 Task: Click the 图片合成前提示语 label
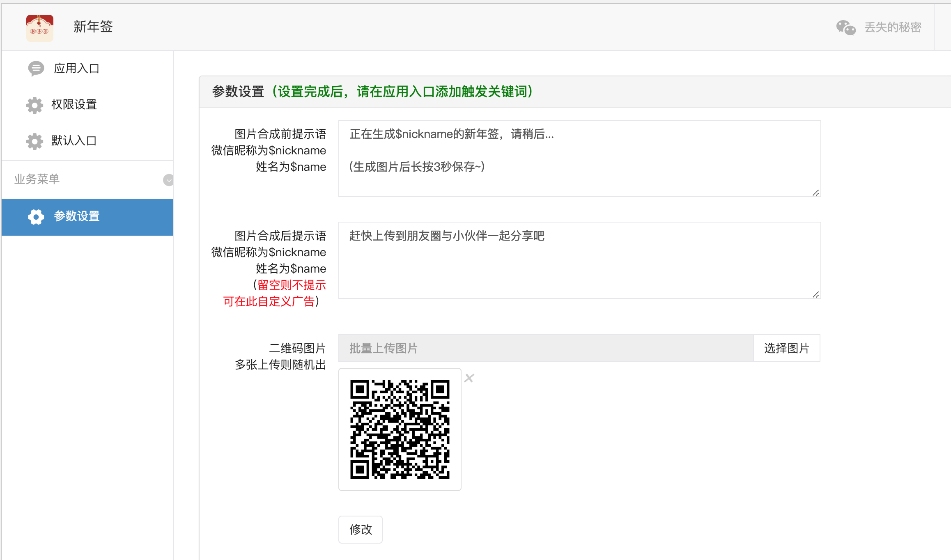[x=280, y=134]
